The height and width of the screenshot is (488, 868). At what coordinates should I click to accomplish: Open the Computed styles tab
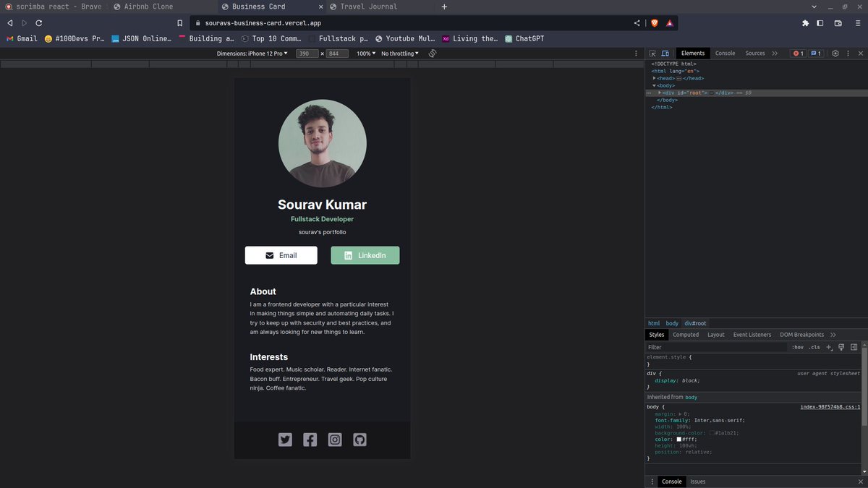click(x=686, y=335)
